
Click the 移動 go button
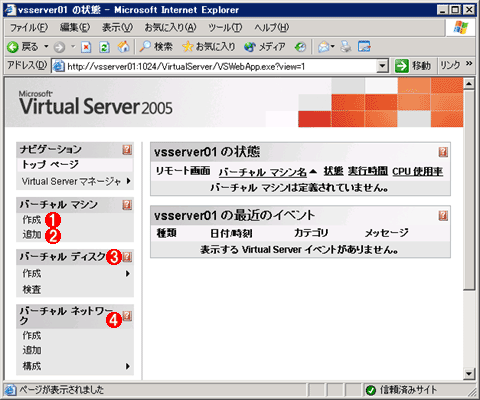413,66
